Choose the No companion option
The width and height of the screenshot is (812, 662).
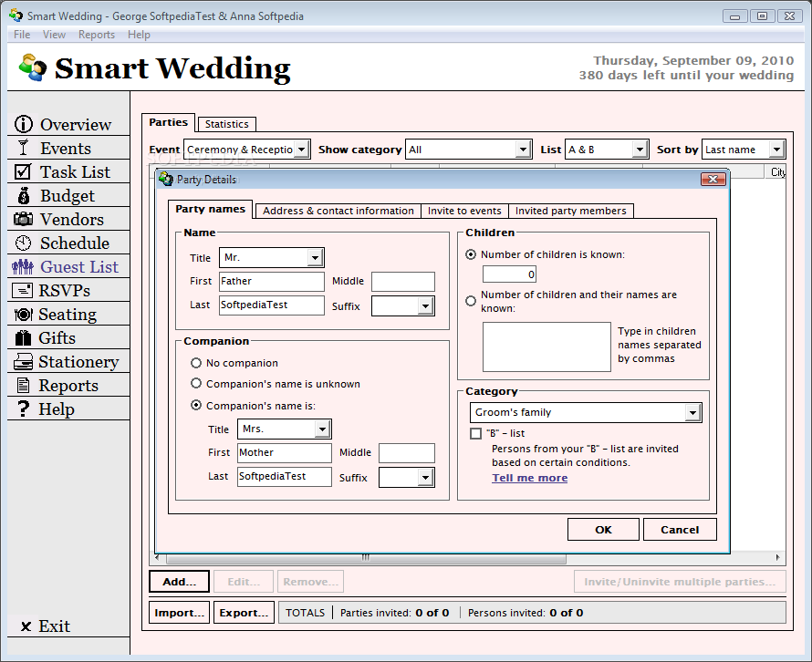pos(196,363)
